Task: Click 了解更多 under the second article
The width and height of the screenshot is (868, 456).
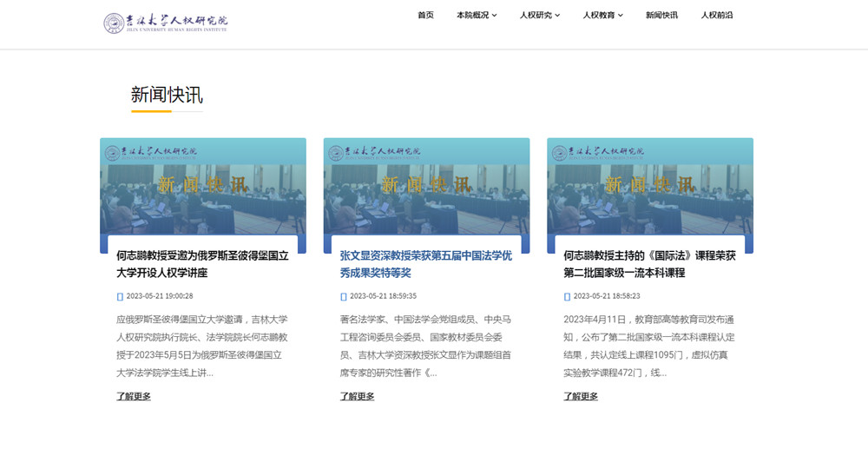Action: click(x=357, y=396)
